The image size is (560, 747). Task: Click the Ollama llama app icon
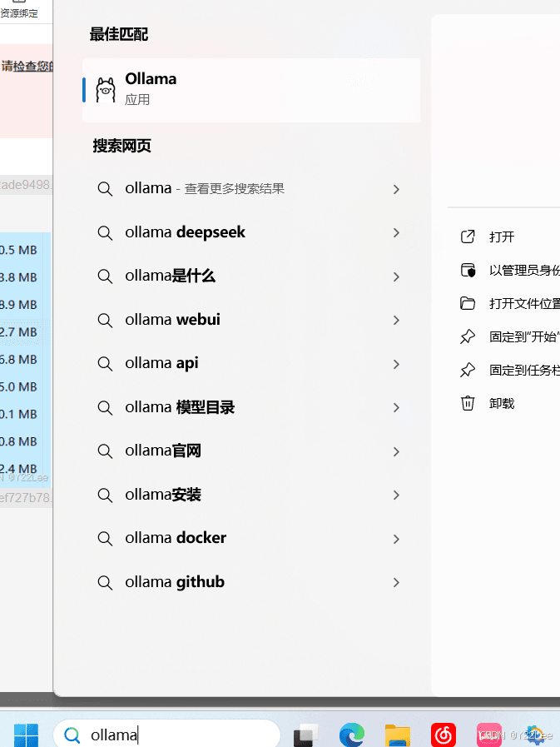(106, 90)
